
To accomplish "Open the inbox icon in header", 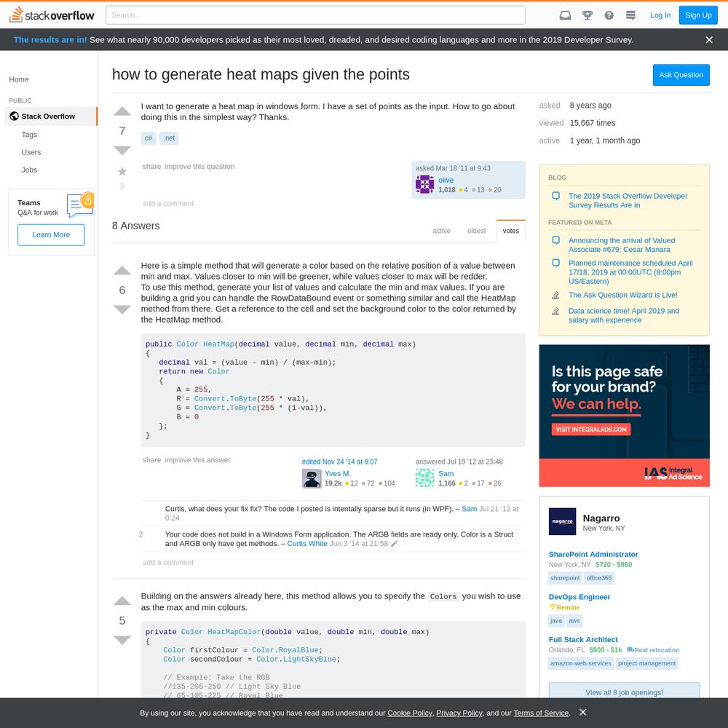I will 565,15.
